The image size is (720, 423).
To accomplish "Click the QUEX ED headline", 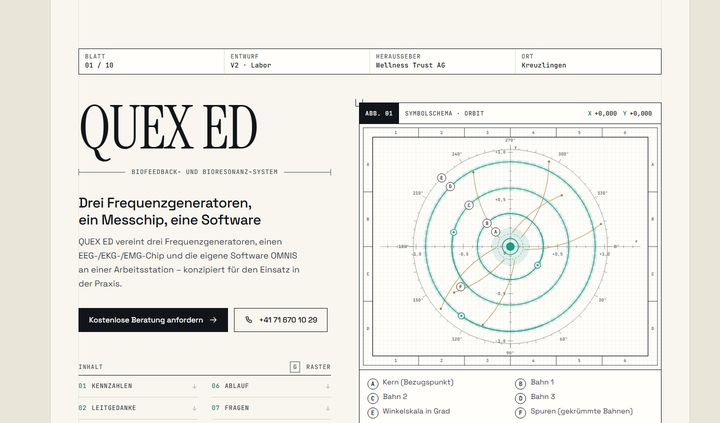I will point(168,131).
